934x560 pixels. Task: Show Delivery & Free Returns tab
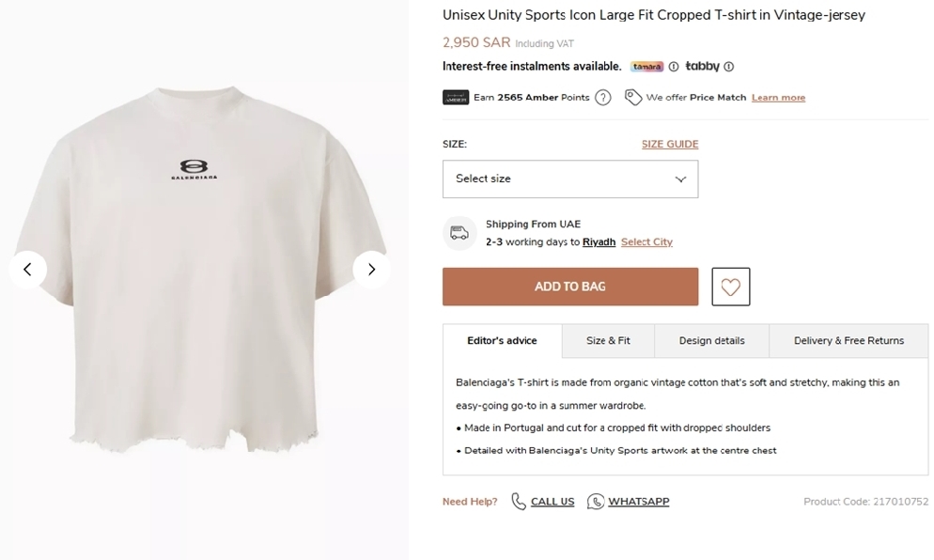click(x=848, y=341)
